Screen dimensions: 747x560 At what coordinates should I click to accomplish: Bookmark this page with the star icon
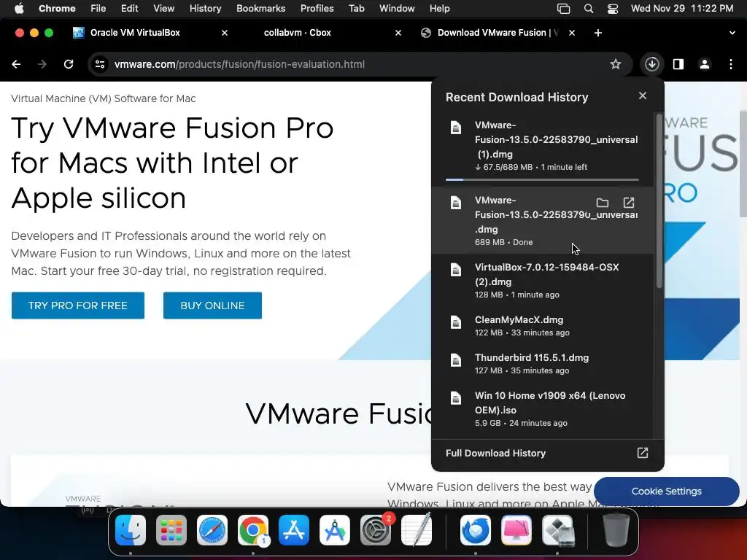616,64
